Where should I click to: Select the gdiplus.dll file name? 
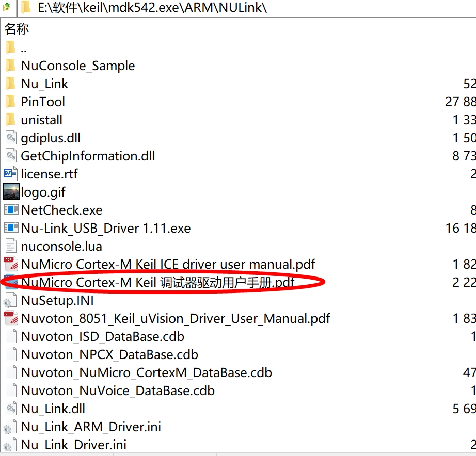coord(51,138)
